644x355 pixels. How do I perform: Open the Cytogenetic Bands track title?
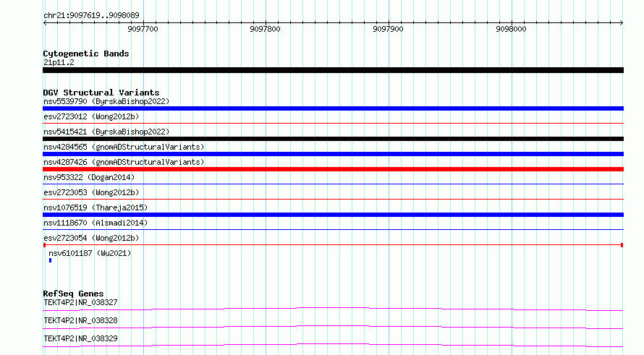click(x=86, y=54)
